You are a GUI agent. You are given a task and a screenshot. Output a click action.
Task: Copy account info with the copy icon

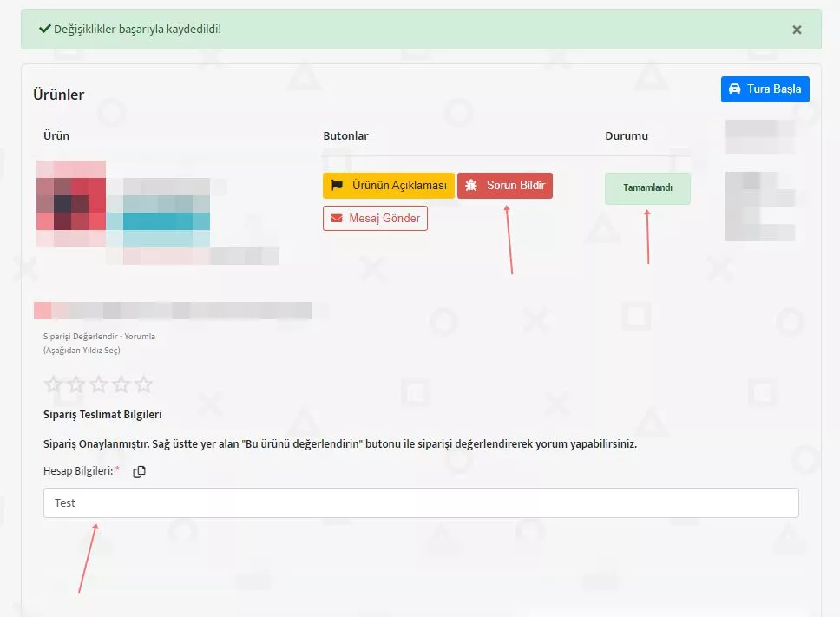point(140,471)
